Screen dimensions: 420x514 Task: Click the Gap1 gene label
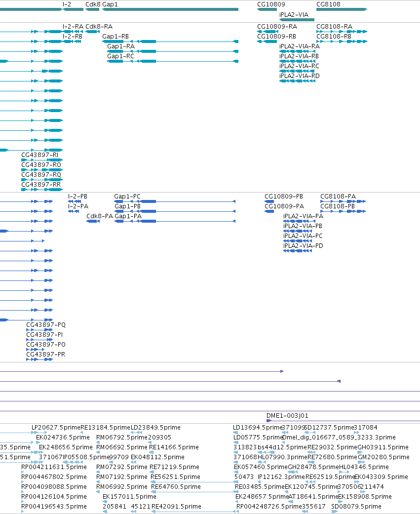pyautogui.click(x=110, y=4)
